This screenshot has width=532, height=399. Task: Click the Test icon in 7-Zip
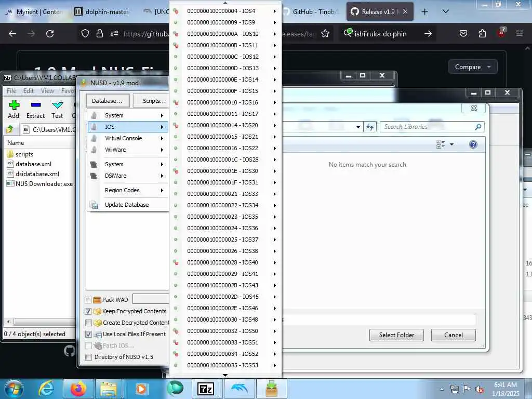(x=57, y=105)
